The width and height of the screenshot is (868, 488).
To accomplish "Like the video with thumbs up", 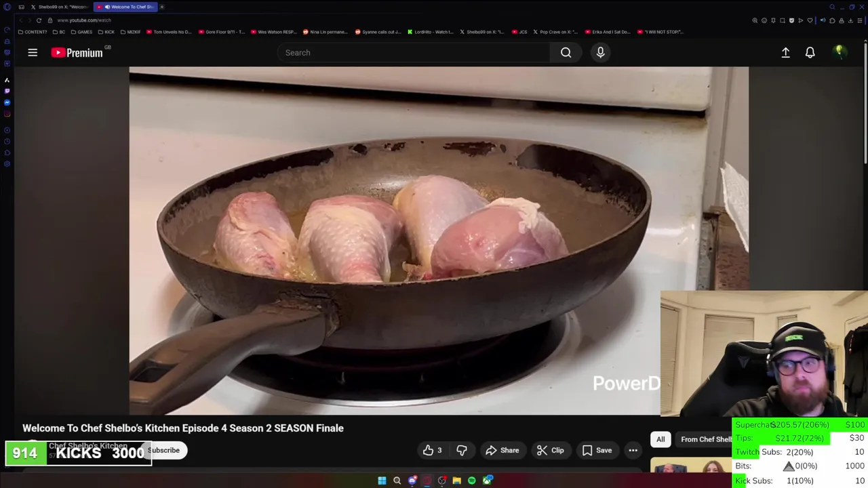I will pyautogui.click(x=432, y=450).
